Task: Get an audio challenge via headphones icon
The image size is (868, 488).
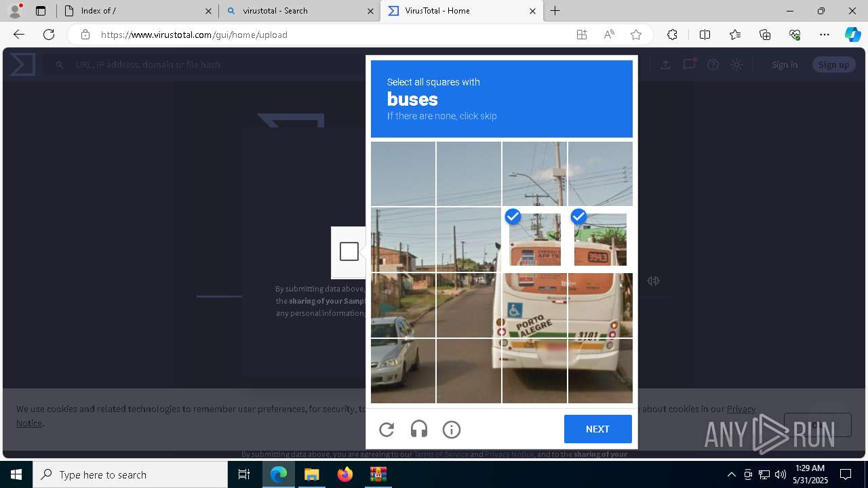Action: click(419, 429)
